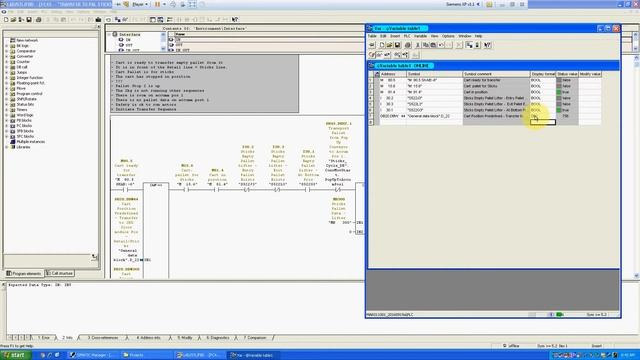This screenshot has height=360, width=640.
Task: Switch to Program elements tab
Action: (24, 273)
